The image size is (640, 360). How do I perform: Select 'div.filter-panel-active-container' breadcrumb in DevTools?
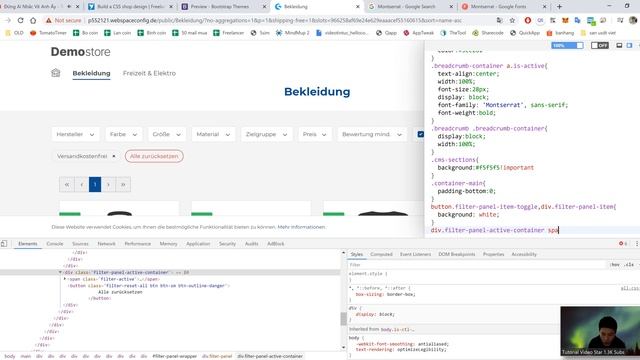pos(270,356)
